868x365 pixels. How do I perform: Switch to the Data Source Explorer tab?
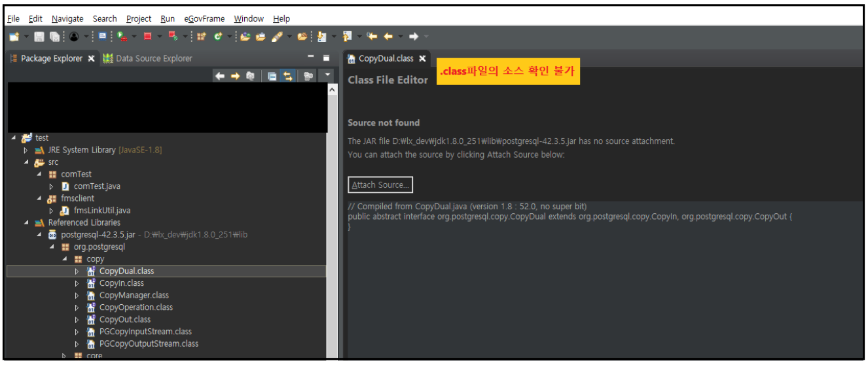[148, 58]
